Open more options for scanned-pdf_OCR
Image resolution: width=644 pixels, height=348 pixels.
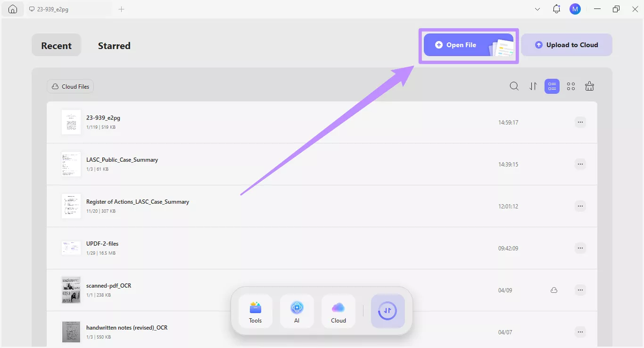[x=580, y=290]
